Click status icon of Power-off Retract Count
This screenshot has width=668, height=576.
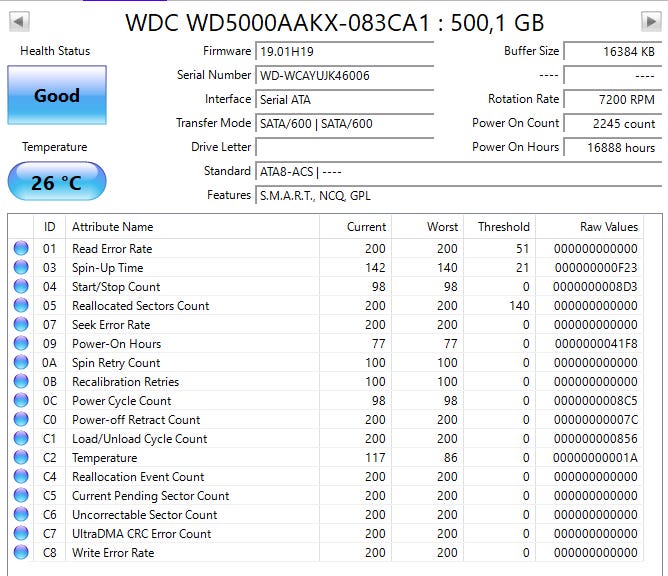pyautogui.click(x=21, y=419)
